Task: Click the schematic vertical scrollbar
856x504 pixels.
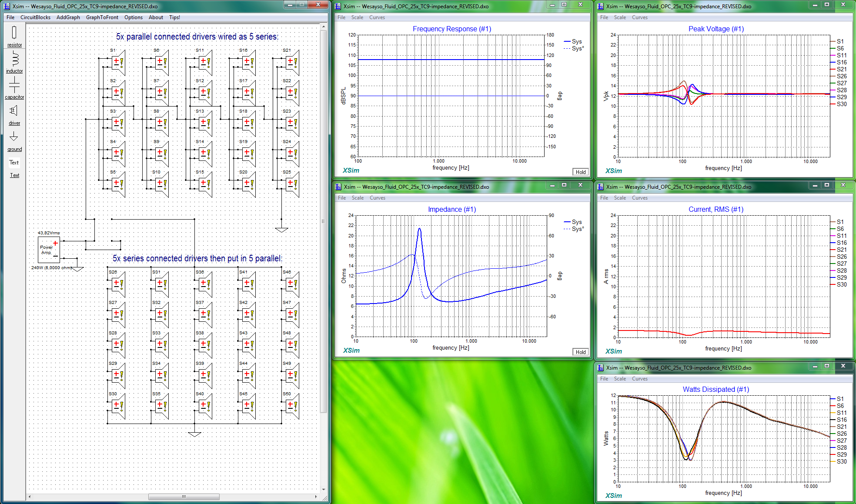Action: point(323,222)
